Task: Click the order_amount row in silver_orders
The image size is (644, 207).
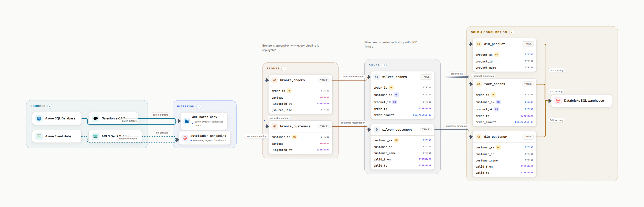Action: click(x=402, y=115)
